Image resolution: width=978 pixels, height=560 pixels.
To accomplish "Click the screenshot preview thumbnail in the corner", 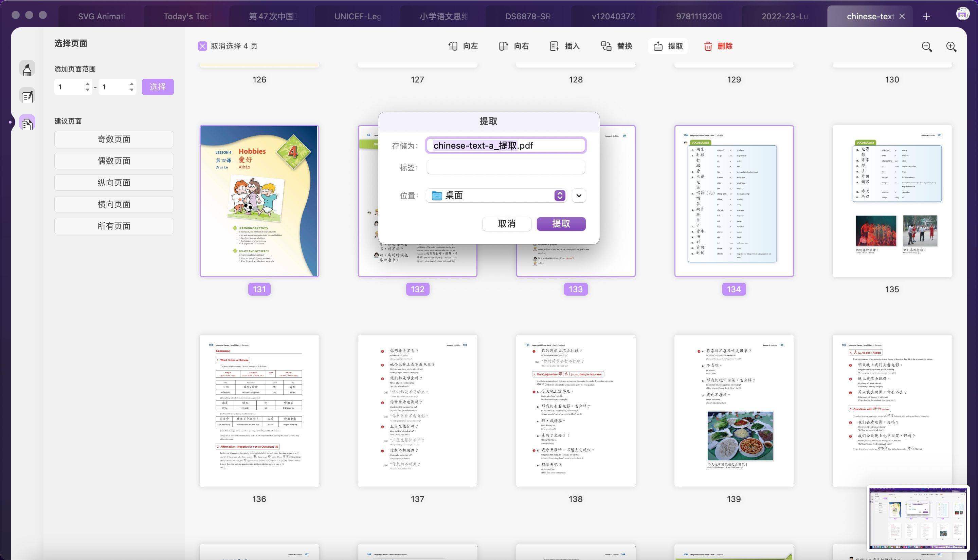I will pyautogui.click(x=918, y=518).
